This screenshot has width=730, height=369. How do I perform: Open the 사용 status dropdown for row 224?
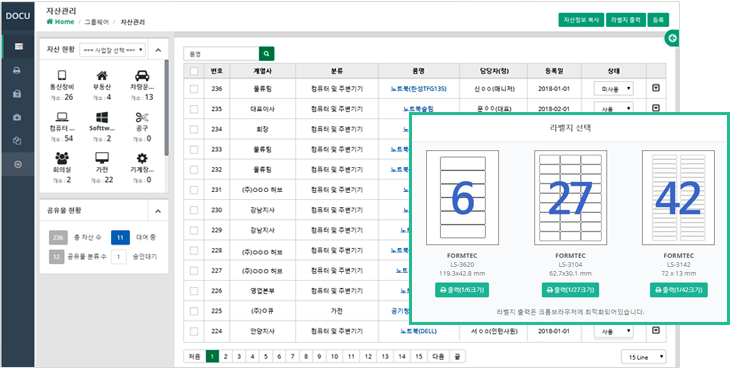[x=614, y=331]
